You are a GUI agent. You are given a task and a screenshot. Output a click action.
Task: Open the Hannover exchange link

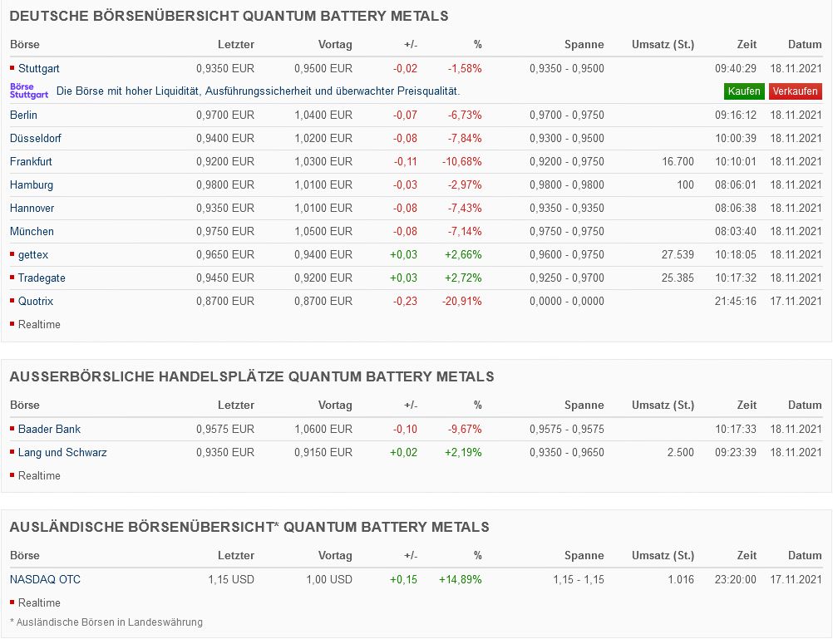32,208
